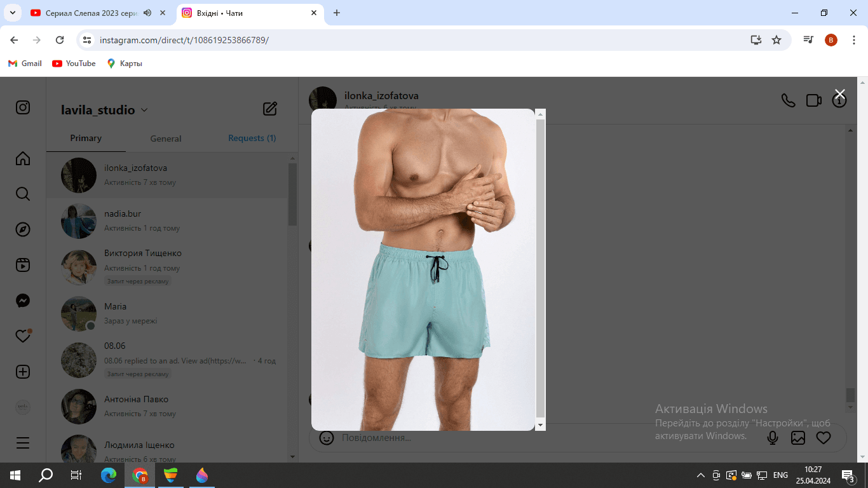The height and width of the screenshot is (488, 868).
Task: Open Task View on the taskbar
Action: [x=76, y=475]
